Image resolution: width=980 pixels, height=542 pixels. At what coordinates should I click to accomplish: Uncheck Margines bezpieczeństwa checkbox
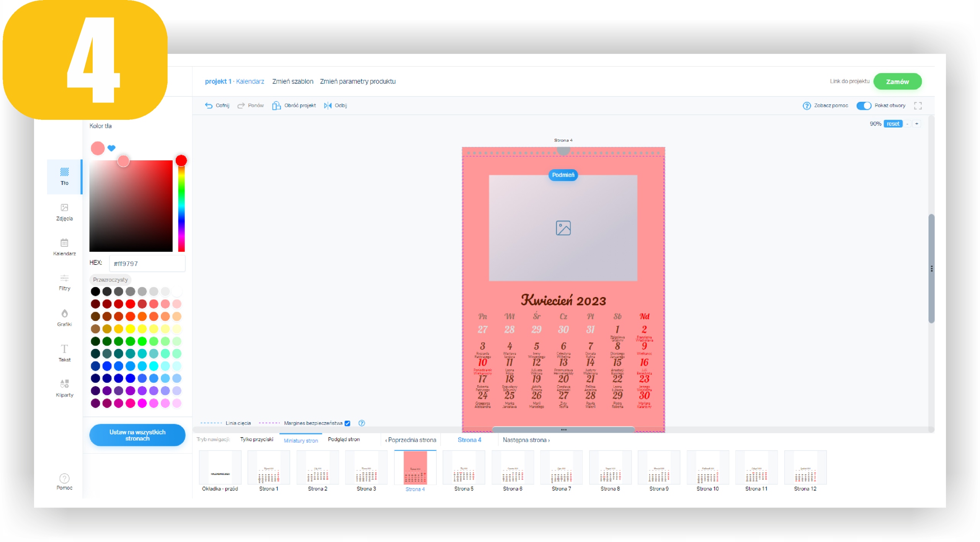coord(347,423)
